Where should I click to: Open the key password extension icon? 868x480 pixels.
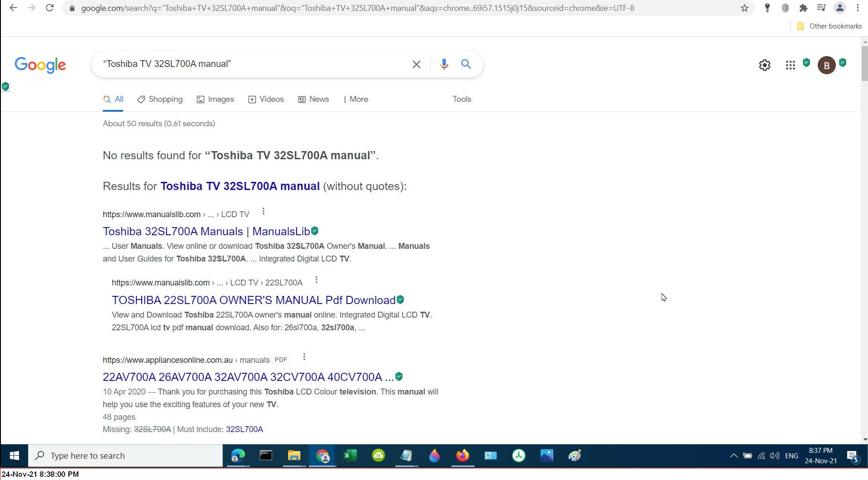[x=767, y=8]
